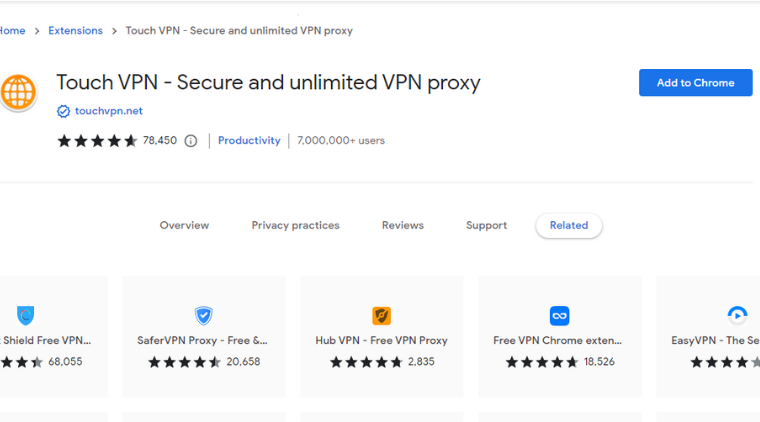Click the verified publisher badge icon
The image size is (760, 422).
(x=63, y=111)
